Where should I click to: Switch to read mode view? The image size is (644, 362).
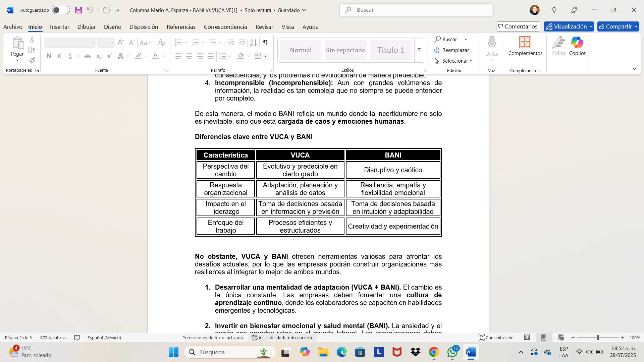(527, 338)
